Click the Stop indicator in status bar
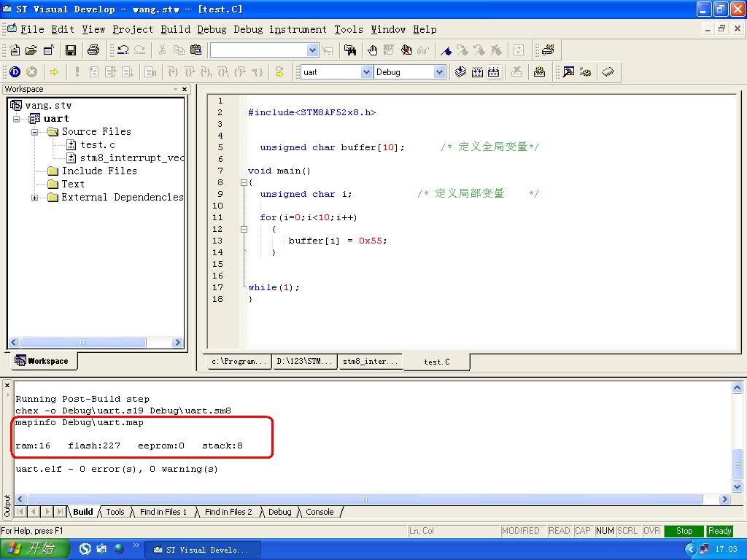Screen dimensions: 747x560 click(x=684, y=531)
